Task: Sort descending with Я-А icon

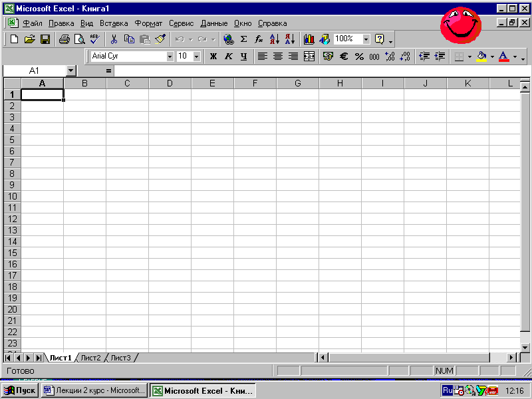Action: 290,39
